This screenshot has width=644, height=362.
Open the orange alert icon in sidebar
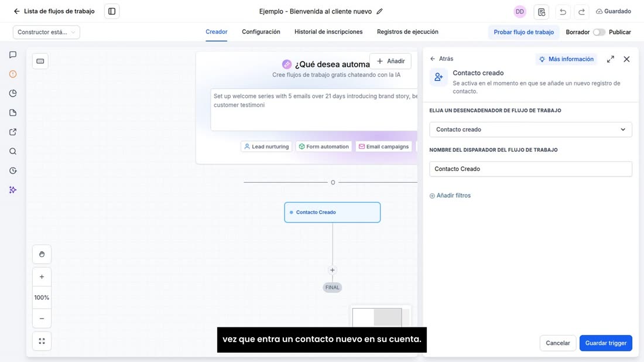coord(13,74)
